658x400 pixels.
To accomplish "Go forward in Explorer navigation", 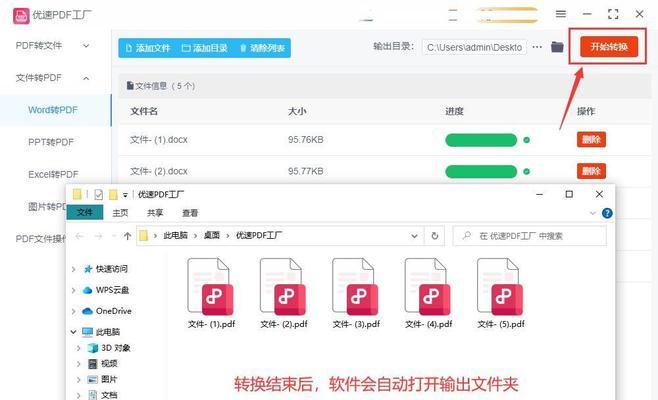I will pyautogui.click(x=98, y=236).
